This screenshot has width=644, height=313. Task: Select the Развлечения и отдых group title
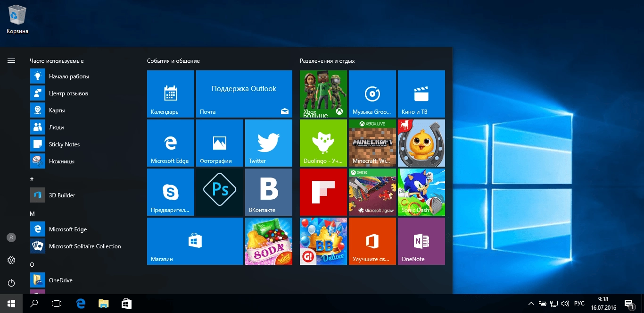coord(327,61)
